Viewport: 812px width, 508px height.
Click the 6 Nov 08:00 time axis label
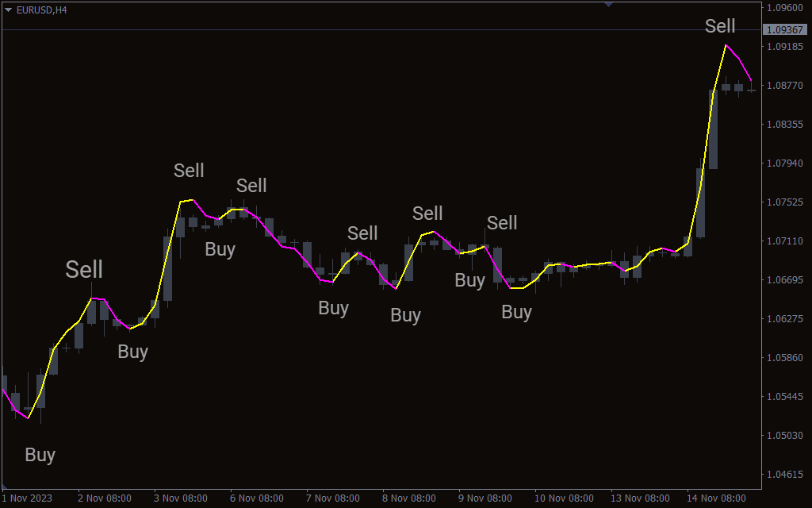pos(257,498)
